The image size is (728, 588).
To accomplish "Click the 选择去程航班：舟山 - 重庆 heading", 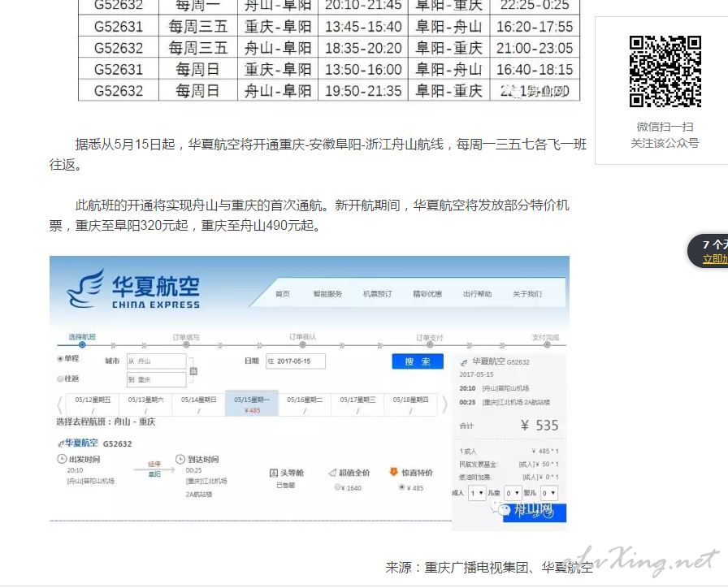I will [x=106, y=422].
